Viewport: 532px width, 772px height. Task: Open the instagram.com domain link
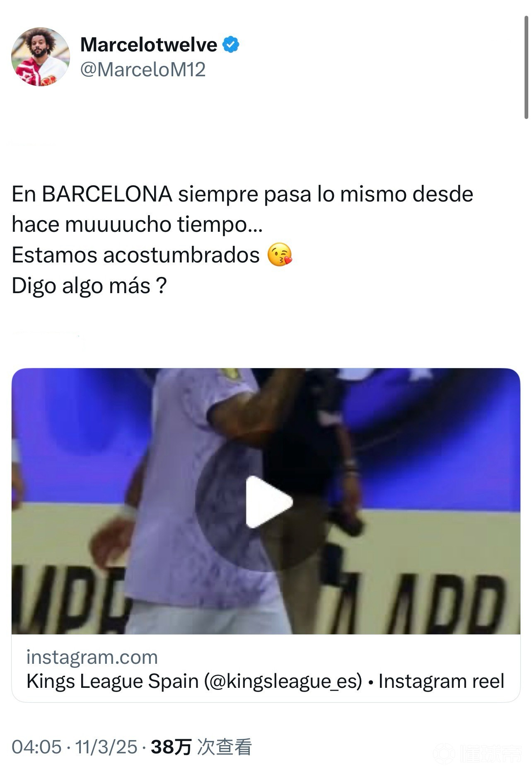pyautogui.click(x=92, y=657)
